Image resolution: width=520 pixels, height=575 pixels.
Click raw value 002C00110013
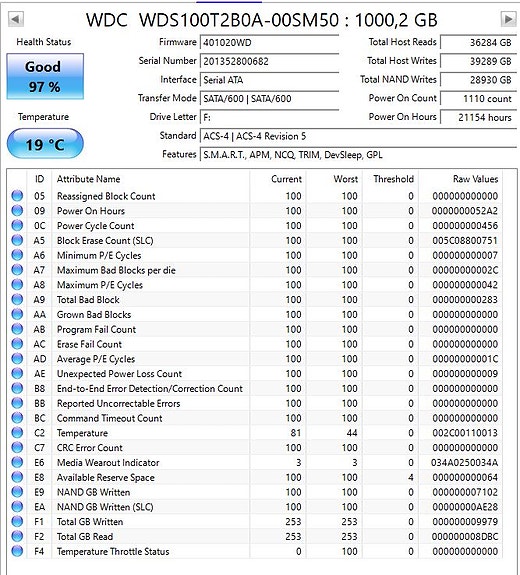(x=465, y=433)
